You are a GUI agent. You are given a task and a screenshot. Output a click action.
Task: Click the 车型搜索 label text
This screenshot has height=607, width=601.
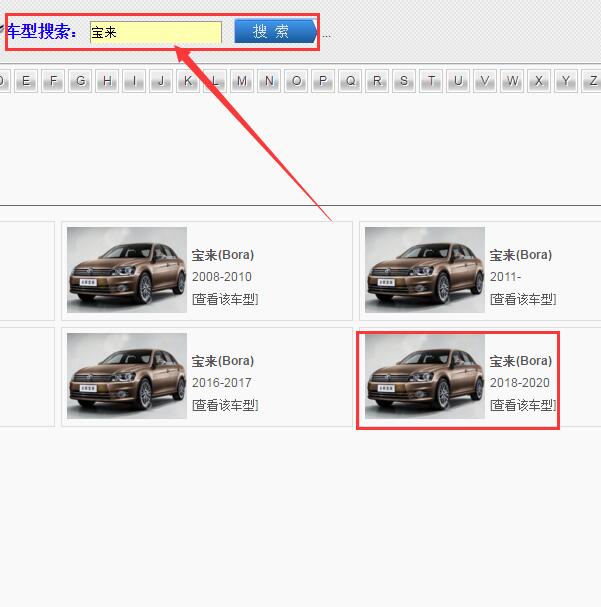click(x=42, y=31)
